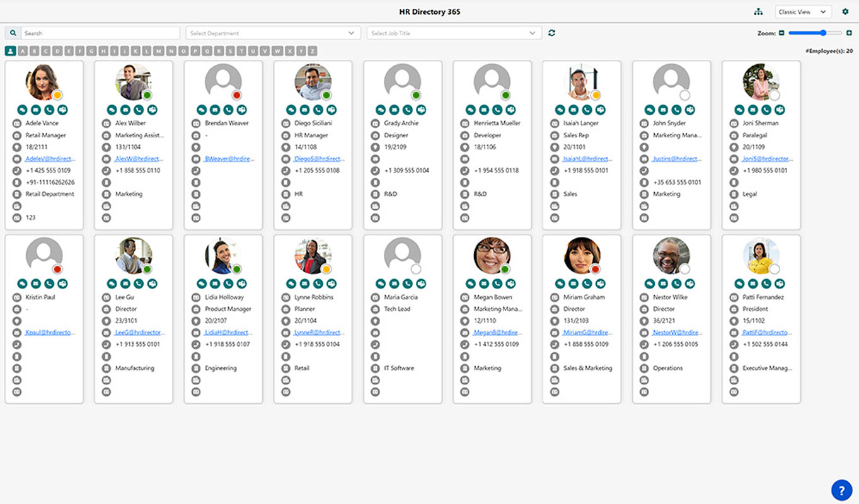This screenshot has width=859, height=504.
Task: Click the name Henrietta Mueller
Action: [x=497, y=123]
